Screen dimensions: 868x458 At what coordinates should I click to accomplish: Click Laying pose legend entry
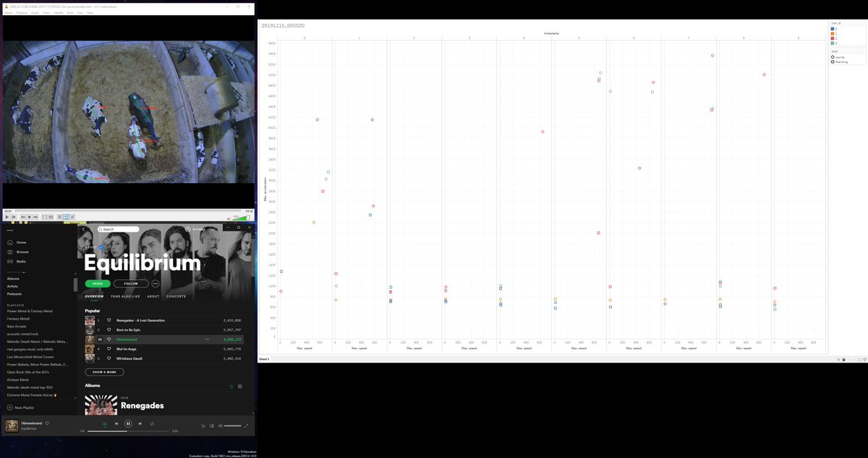coord(838,57)
